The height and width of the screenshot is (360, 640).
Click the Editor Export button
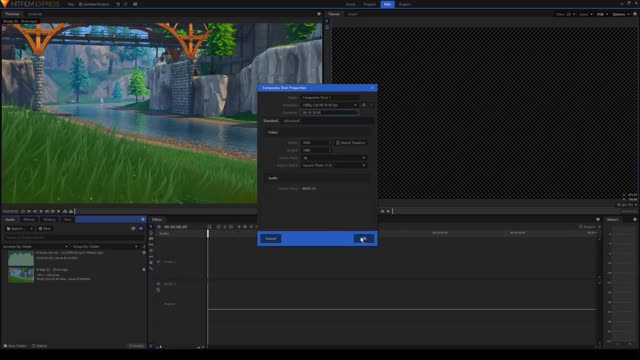pos(587,227)
